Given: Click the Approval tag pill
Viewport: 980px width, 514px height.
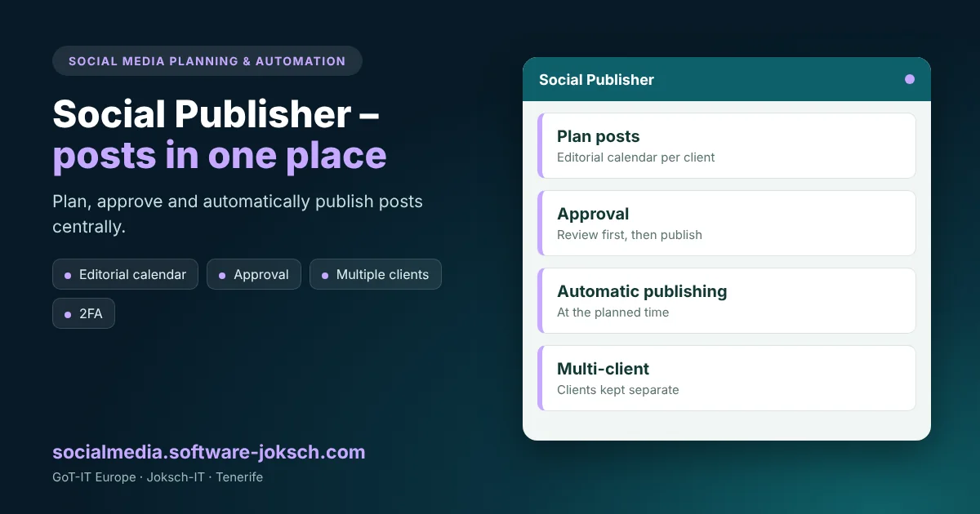Looking at the screenshot, I should (x=254, y=274).
